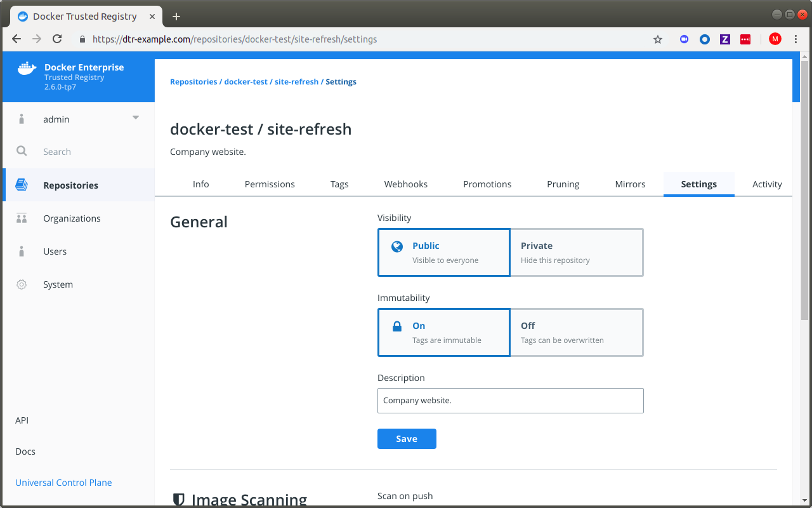Turn immutability Off
Image resolution: width=812 pixels, height=508 pixels.
click(576, 332)
